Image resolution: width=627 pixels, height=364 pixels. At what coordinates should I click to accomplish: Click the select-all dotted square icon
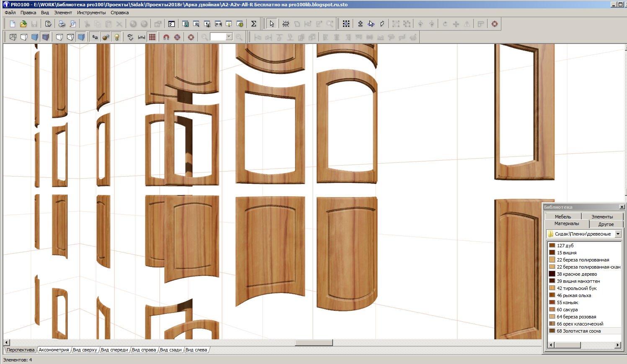tap(346, 24)
